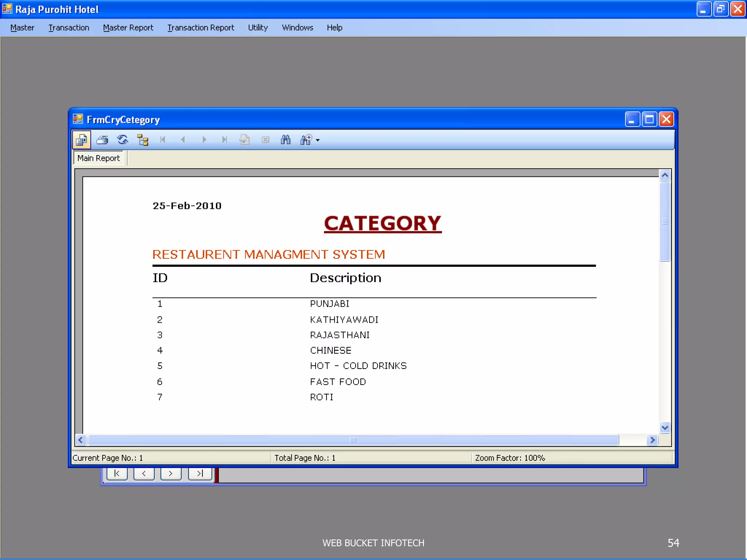Image resolution: width=747 pixels, height=560 pixels.
Task: Click Total Page No.: 1 status text
Action: point(305,458)
